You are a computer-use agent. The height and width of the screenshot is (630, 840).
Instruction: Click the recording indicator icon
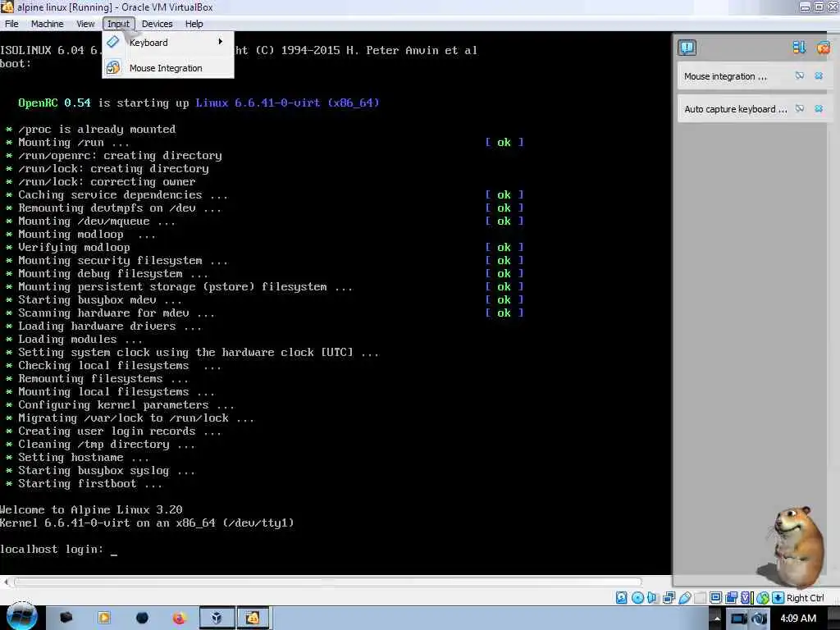point(731,598)
